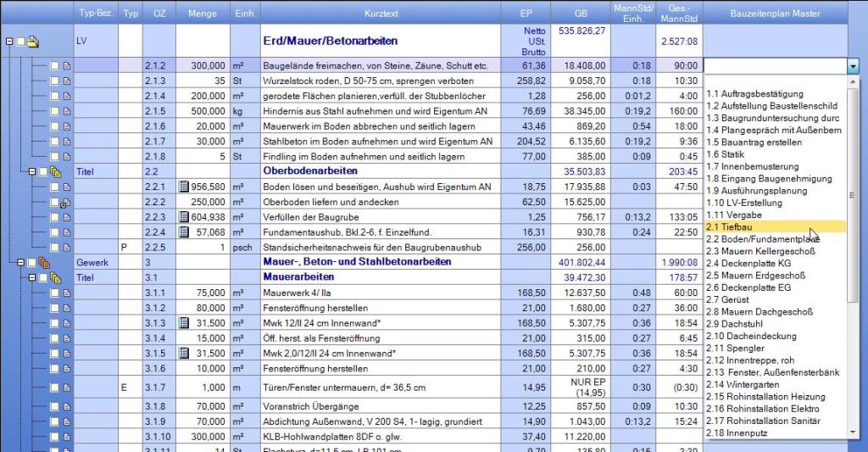
Task: Collapse the Titel 2.2 Oberbodenarbeiten node
Action: coord(31,171)
